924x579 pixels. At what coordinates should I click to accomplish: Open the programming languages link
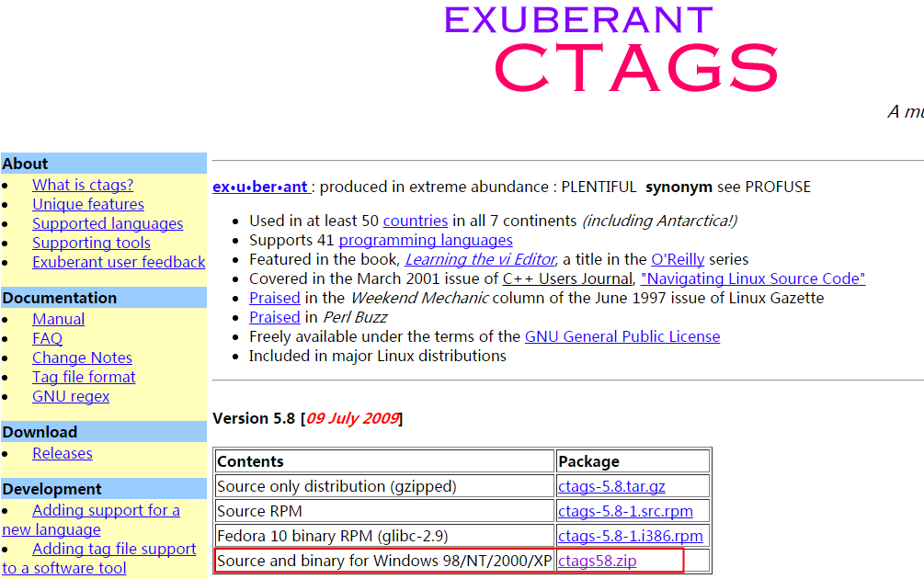click(426, 240)
